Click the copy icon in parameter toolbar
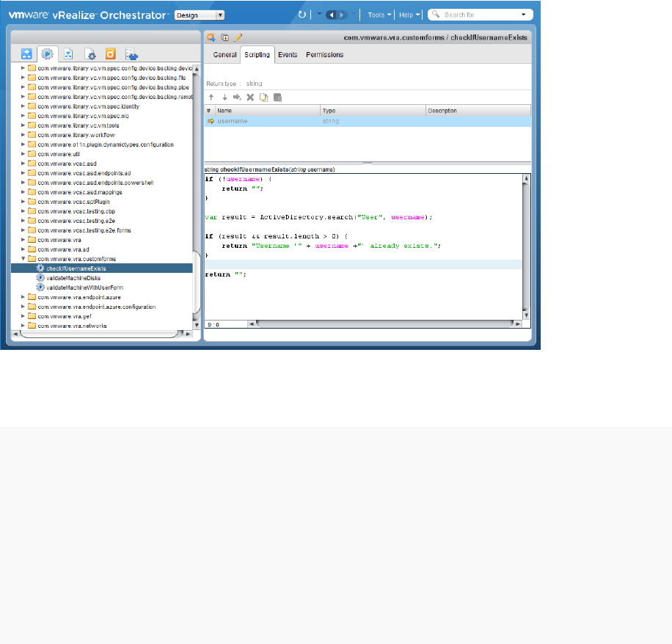Viewport: 672px width, 644px height. click(x=263, y=97)
